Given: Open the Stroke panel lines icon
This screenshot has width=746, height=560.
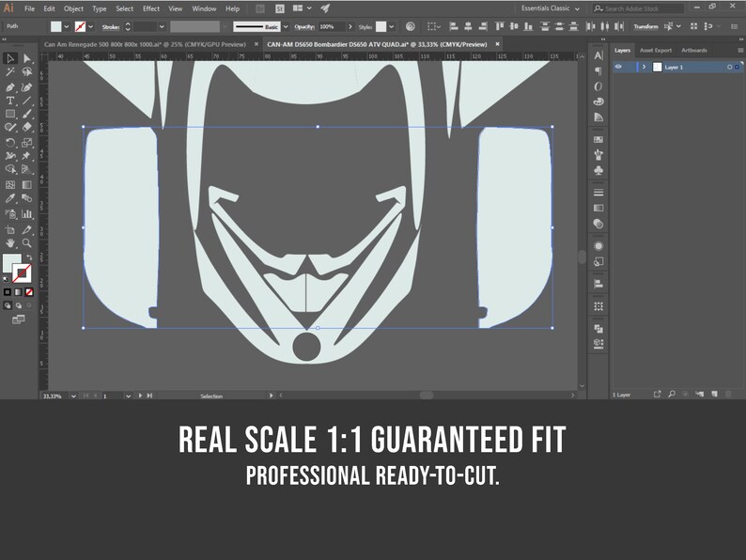Looking at the screenshot, I should [x=598, y=193].
